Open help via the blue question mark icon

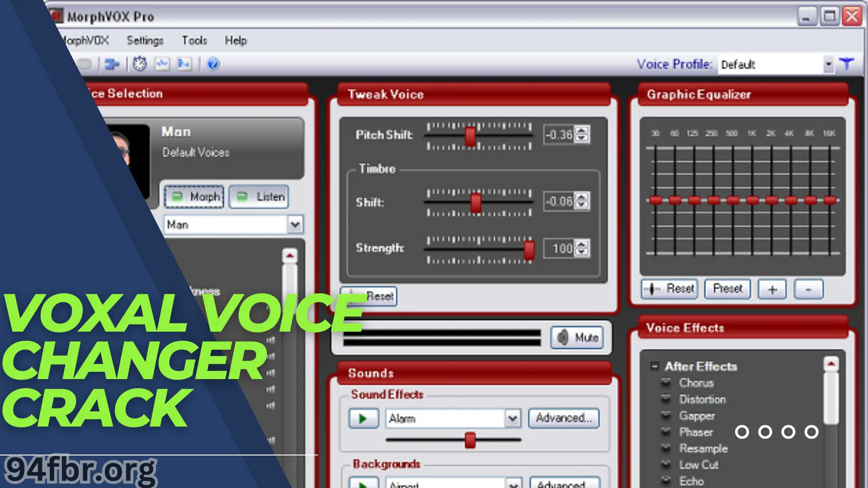[213, 64]
